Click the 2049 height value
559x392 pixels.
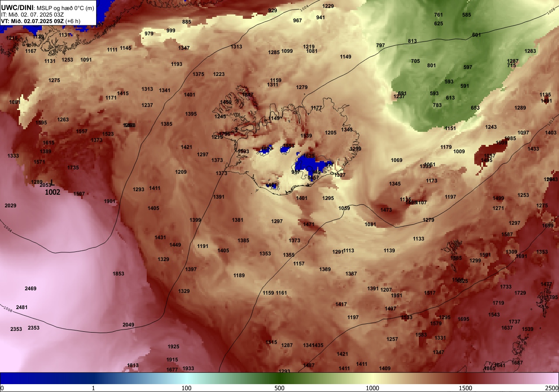click(x=128, y=325)
